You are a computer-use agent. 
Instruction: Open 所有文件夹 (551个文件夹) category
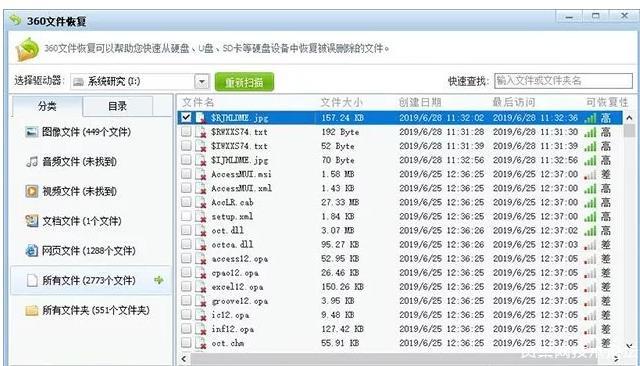[x=88, y=311]
